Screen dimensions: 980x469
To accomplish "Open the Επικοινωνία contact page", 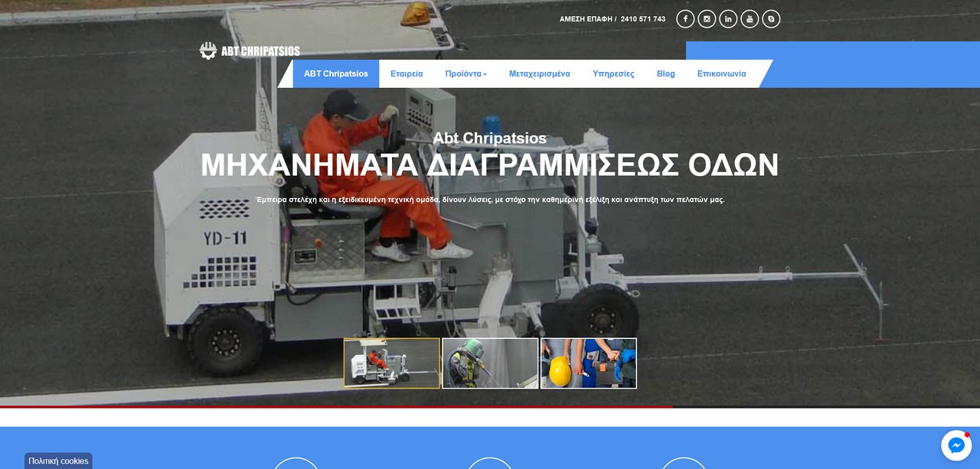I will point(721,74).
